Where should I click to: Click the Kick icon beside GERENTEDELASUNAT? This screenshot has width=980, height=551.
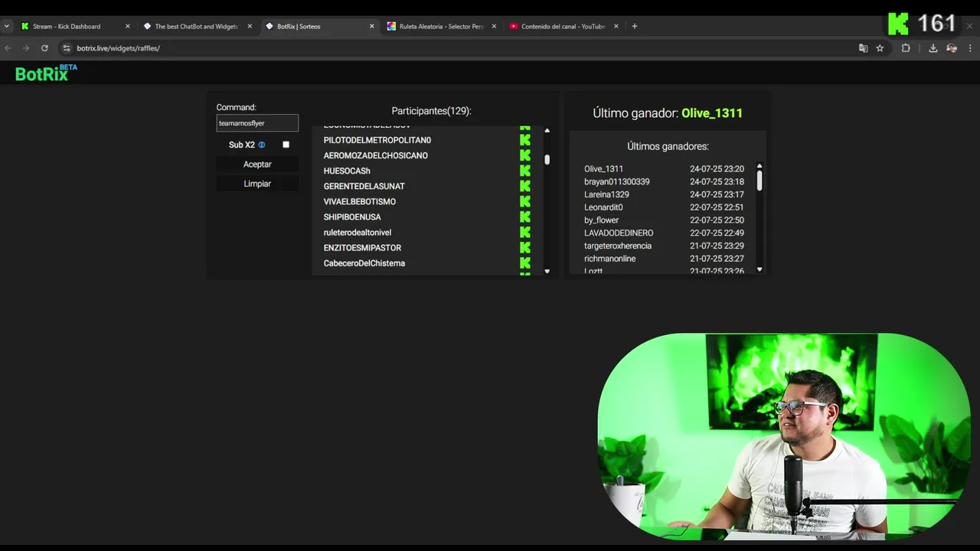point(525,186)
